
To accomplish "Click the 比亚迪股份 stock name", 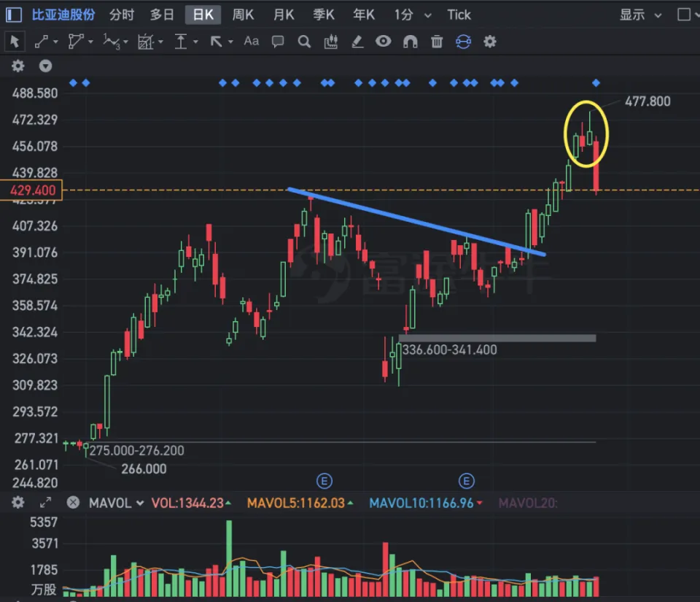I will pos(63,15).
